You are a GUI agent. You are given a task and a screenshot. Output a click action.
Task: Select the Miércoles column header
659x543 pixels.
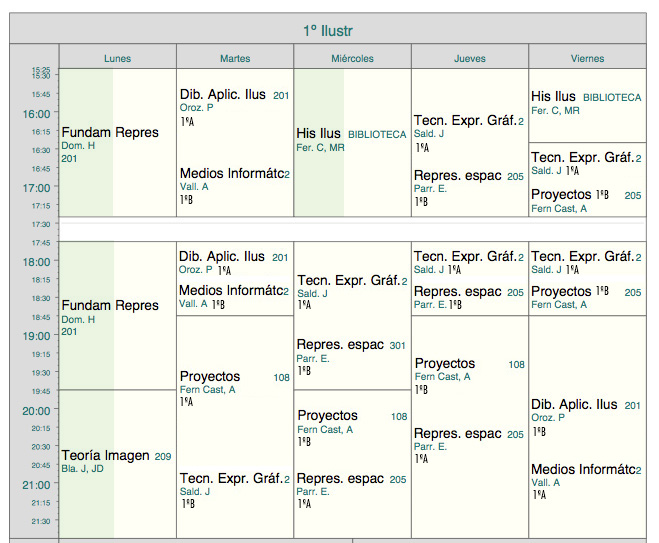click(352, 58)
